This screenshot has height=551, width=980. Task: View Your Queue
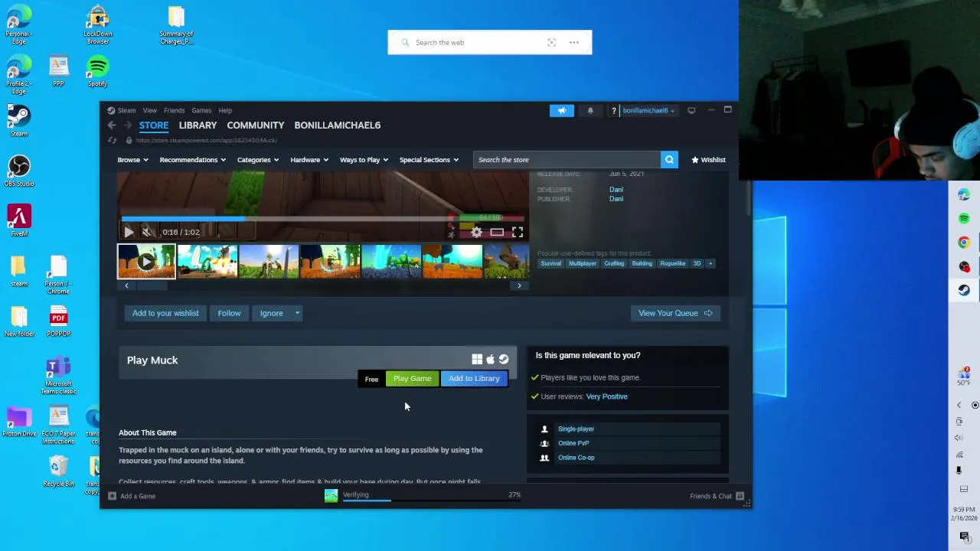tap(675, 313)
